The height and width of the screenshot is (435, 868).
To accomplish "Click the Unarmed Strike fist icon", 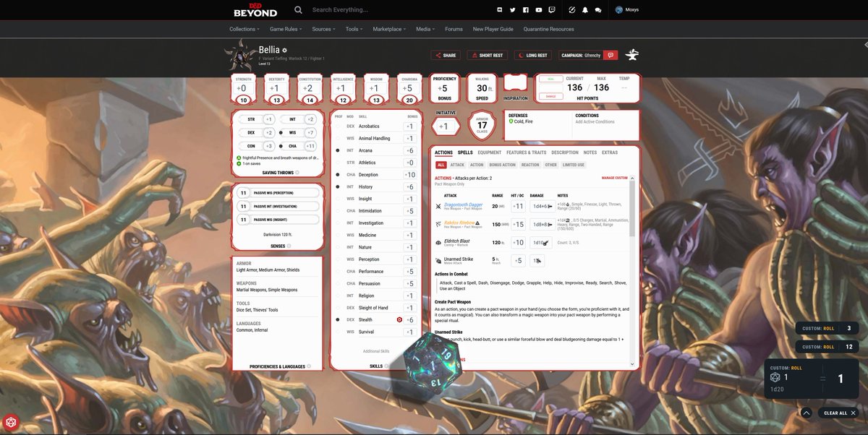I will 438,260.
